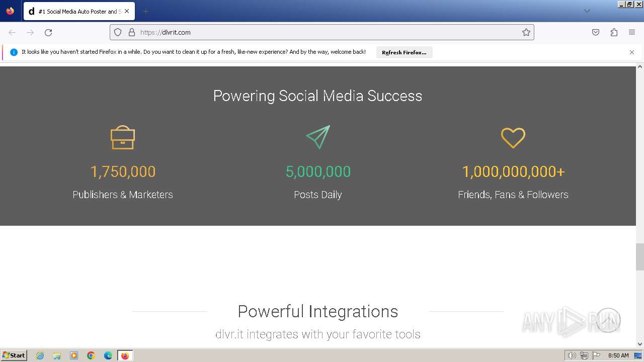Screen dimensions: 644x362
Task: Open the Windows Start menu
Action: tap(14, 355)
